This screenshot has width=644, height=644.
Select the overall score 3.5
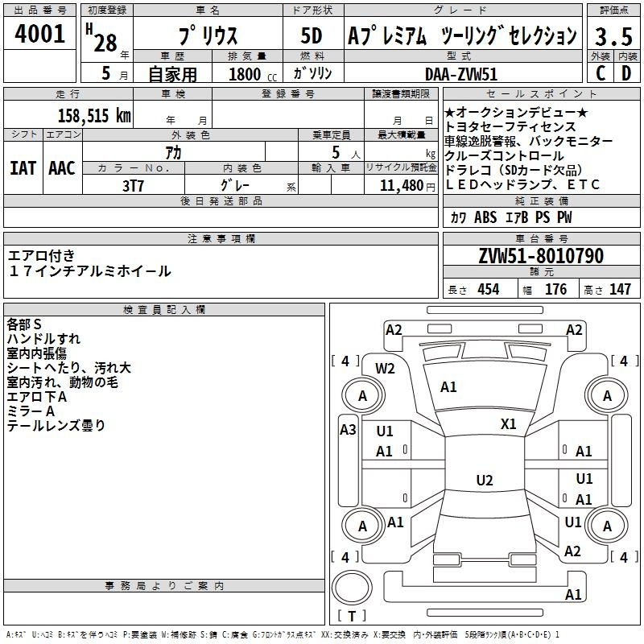click(x=613, y=36)
